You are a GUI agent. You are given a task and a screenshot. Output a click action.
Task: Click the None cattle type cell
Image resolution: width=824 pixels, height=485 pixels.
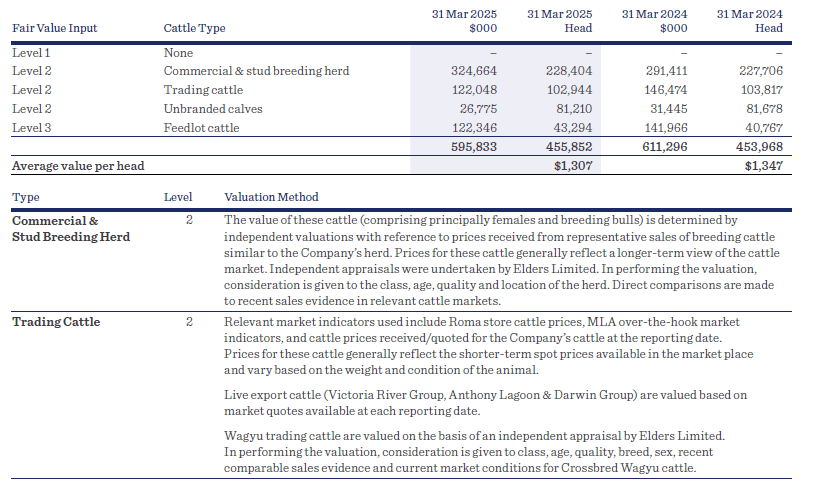178,52
